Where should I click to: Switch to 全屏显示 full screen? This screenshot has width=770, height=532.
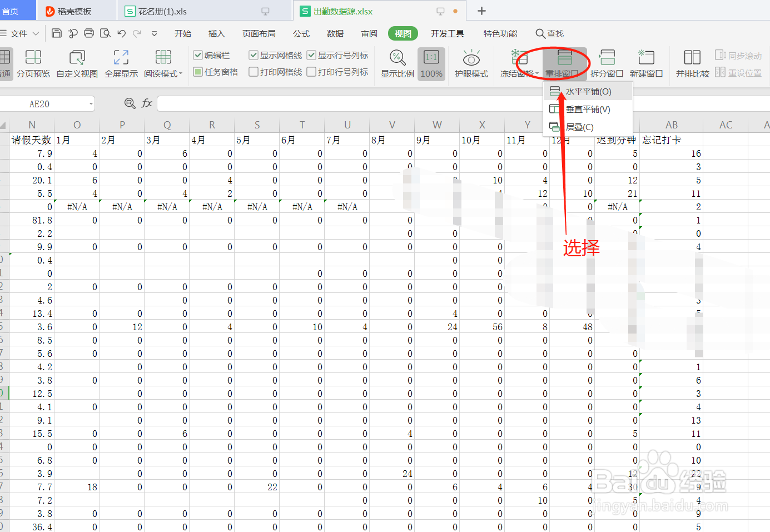tap(121, 63)
